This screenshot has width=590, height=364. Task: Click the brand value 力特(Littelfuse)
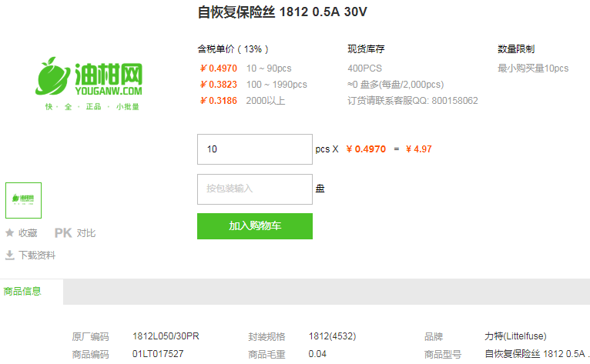(515, 336)
